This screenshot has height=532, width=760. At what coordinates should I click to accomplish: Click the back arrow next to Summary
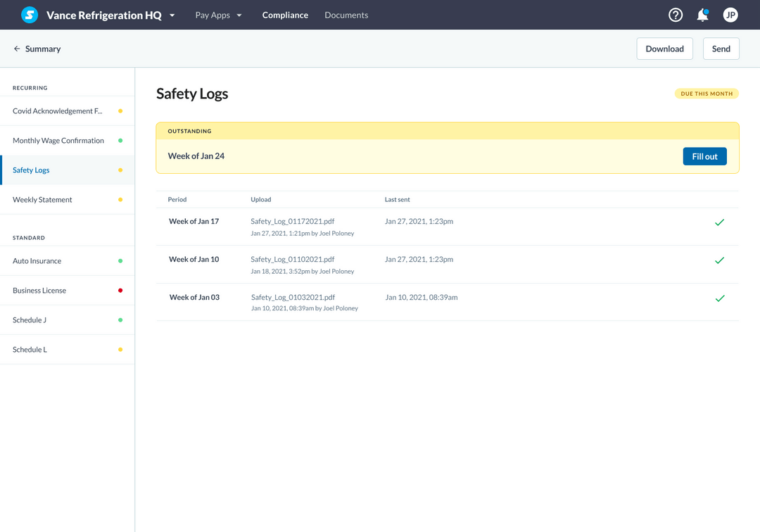click(x=16, y=49)
